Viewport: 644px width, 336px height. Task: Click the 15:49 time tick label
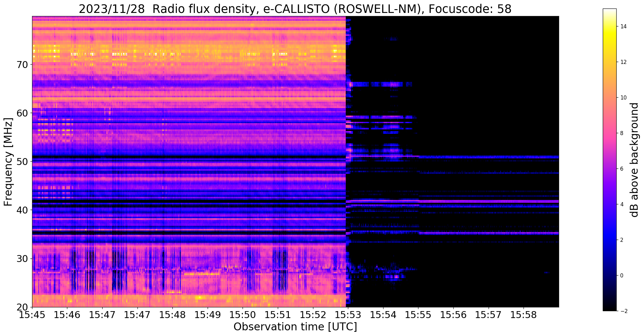click(207, 315)
